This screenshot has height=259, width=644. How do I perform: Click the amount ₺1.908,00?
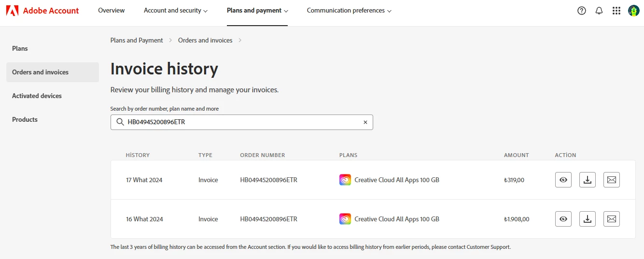(517, 219)
